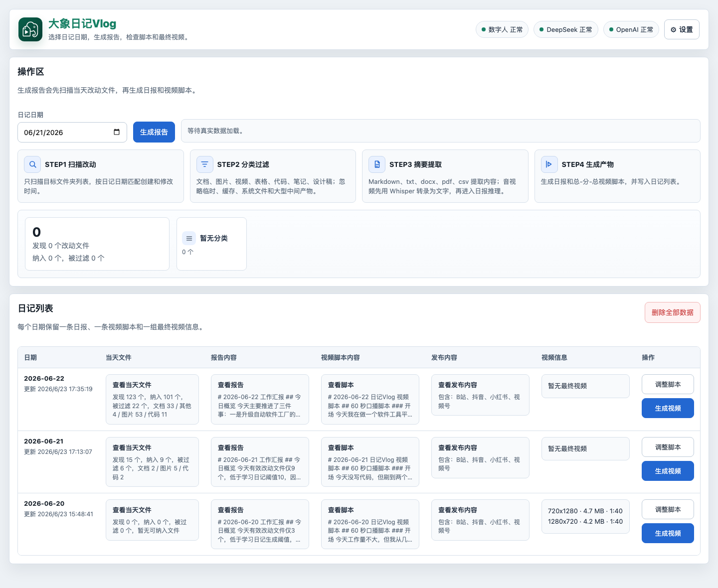Click the 大象日记Vlog elephant logo icon

30,29
